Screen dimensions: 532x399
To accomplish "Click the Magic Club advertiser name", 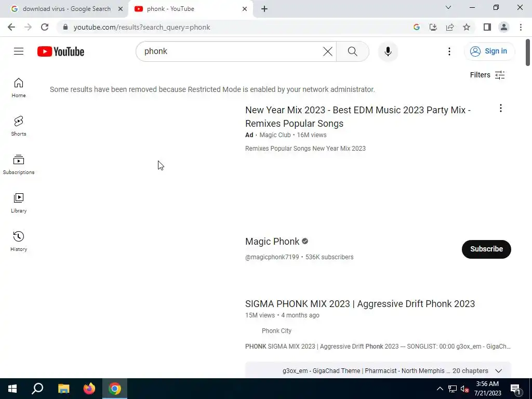I will pyautogui.click(x=275, y=135).
